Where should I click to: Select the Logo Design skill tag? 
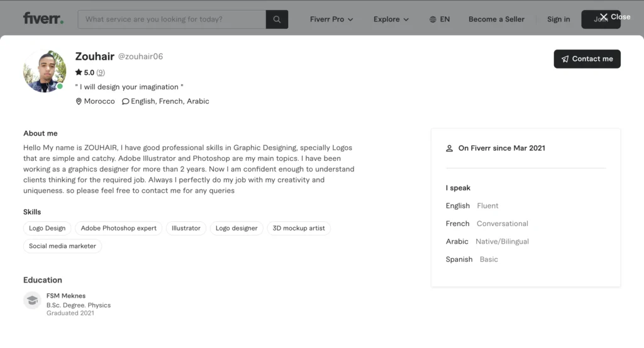coord(47,228)
